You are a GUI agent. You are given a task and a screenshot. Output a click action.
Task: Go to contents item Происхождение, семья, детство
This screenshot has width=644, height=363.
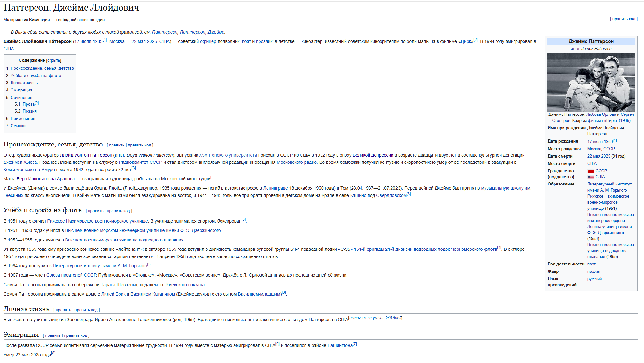click(x=42, y=68)
